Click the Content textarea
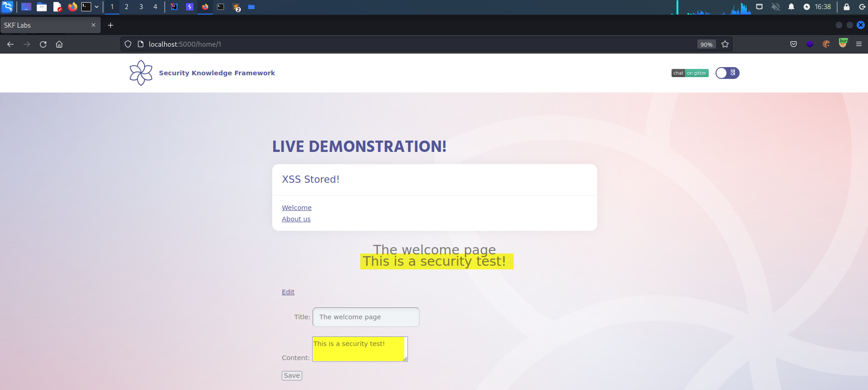 point(360,349)
